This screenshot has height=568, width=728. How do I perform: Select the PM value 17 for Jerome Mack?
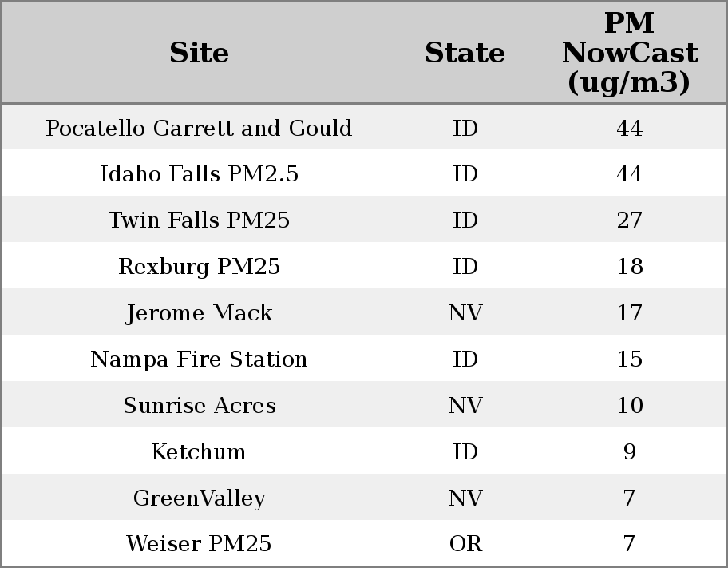pyautogui.click(x=629, y=313)
